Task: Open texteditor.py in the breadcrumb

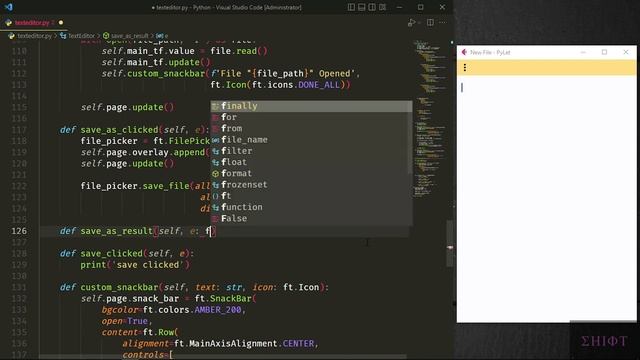Action: [35, 36]
